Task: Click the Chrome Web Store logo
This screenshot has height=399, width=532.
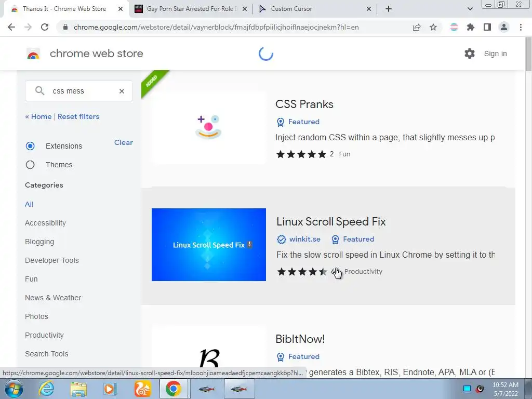Action: pos(33,54)
